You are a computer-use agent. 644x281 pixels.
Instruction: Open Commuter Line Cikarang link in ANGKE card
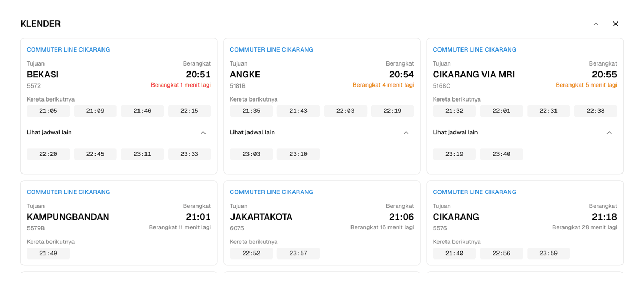point(272,50)
